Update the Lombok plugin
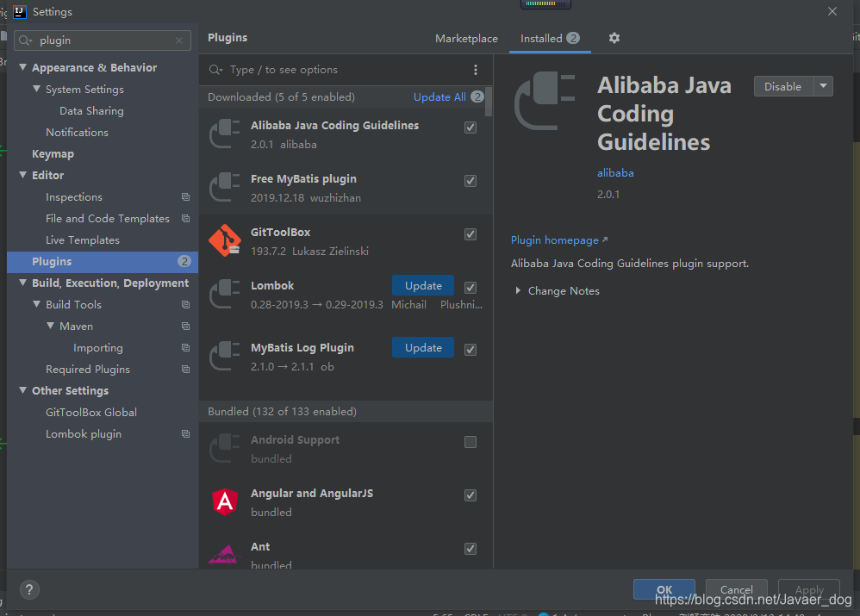This screenshot has height=616, width=860. click(423, 285)
